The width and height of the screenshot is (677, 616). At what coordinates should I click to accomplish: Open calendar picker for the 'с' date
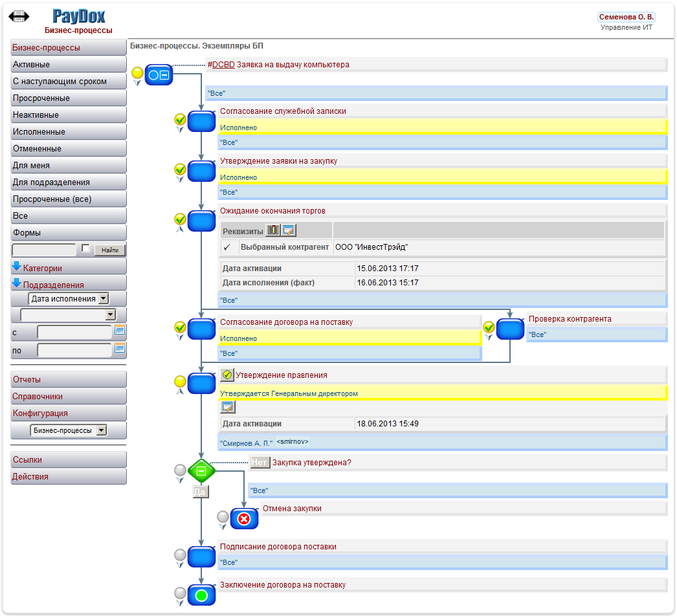(x=120, y=331)
